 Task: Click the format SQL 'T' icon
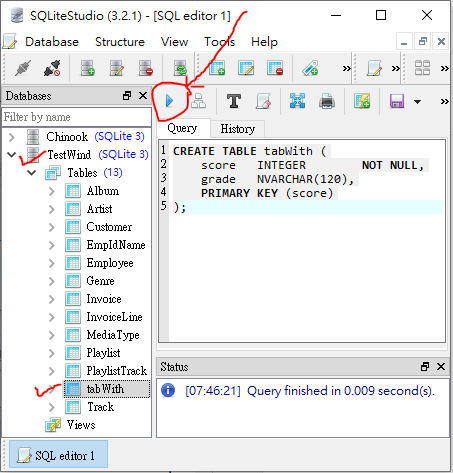(234, 101)
